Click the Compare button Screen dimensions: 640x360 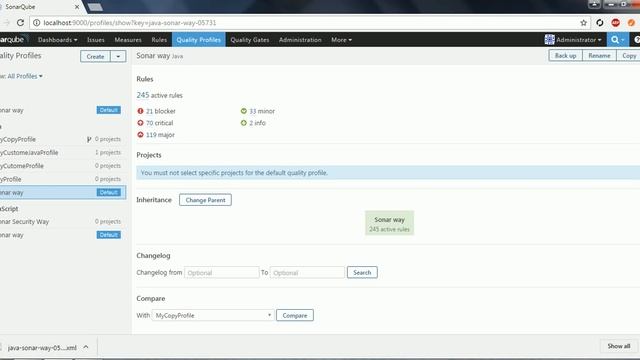(x=295, y=315)
